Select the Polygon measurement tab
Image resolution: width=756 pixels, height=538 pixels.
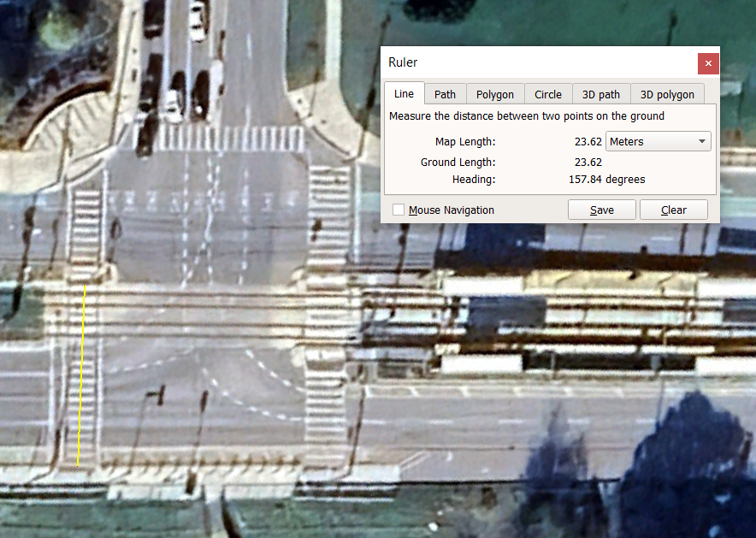click(495, 94)
